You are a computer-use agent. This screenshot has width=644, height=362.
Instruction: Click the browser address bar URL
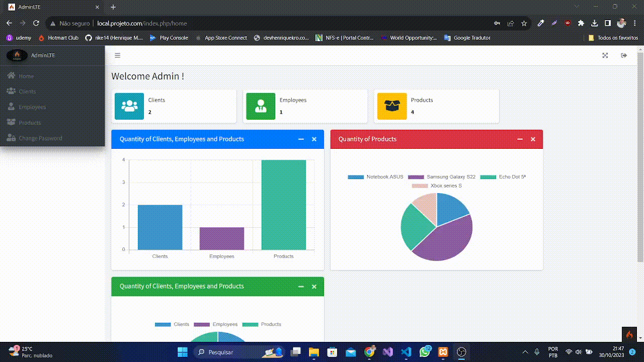tap(142, 23)
